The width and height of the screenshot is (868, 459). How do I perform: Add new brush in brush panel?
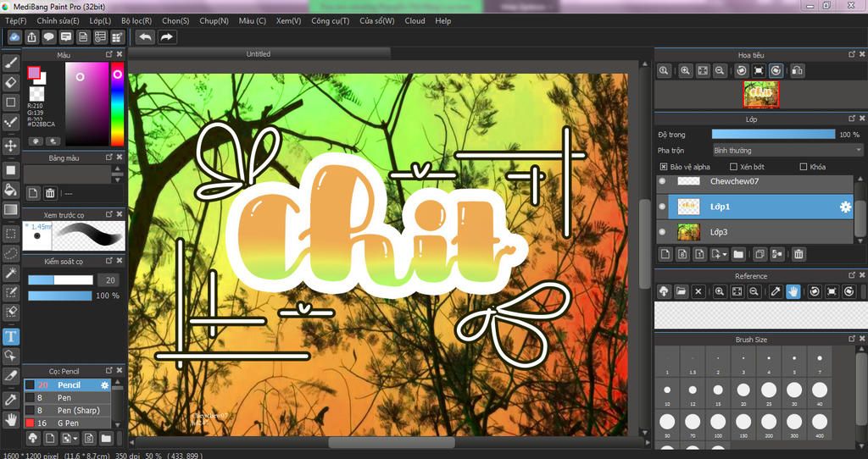click(50, 439)
